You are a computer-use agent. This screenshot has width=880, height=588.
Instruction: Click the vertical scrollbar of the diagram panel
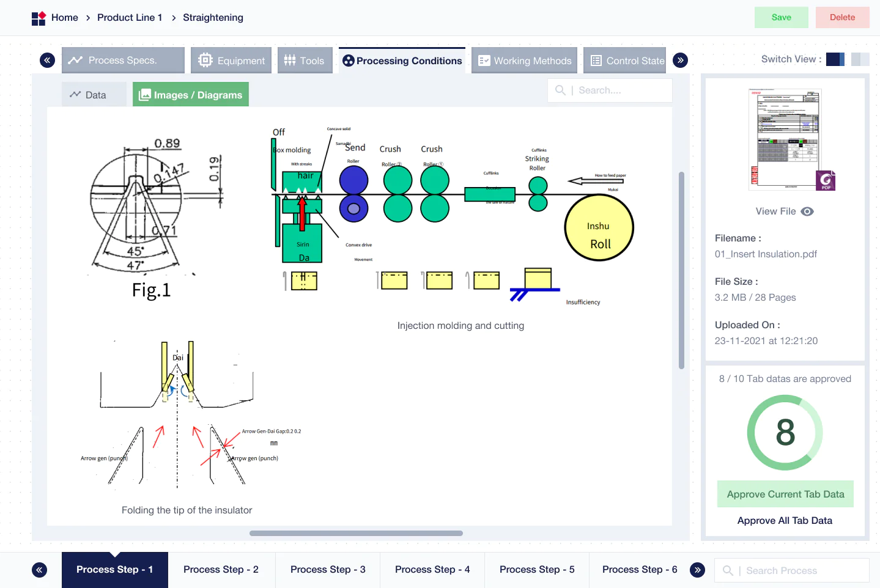pos(681,270)
